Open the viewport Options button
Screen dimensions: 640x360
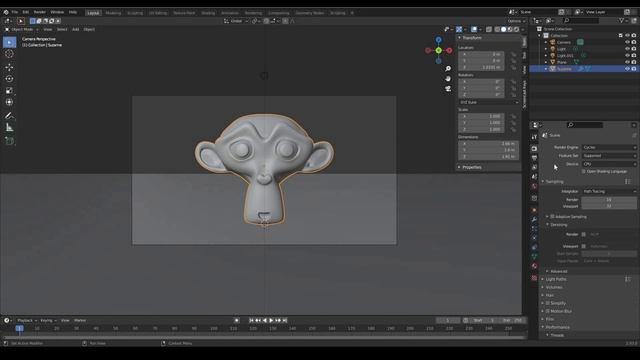pos(516,21)
